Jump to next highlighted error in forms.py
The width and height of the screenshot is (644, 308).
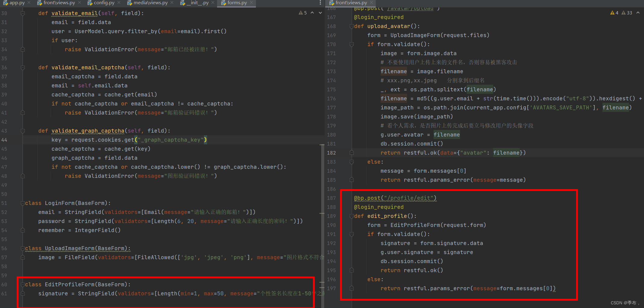320,13
